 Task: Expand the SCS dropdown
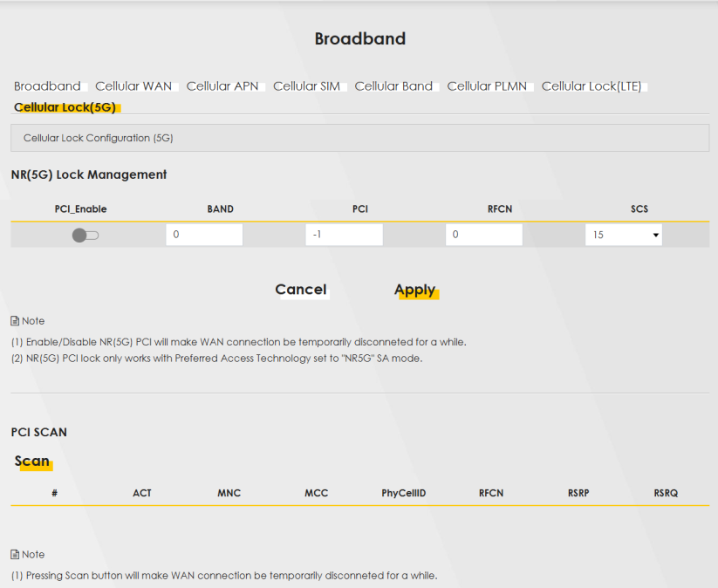(623, 235)
